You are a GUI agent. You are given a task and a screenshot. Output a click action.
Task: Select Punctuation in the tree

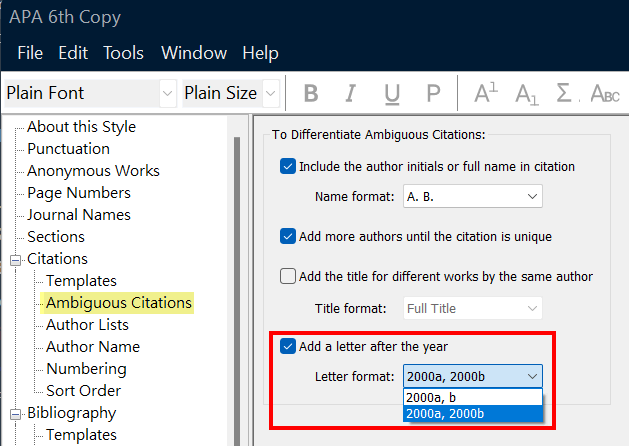(x=68, y=149)
